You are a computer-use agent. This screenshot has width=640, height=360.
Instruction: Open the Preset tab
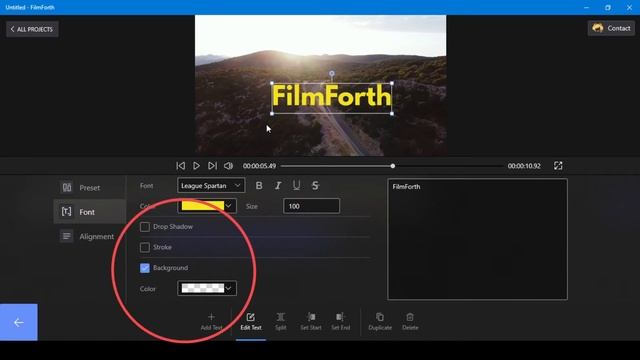(x=89, y=187)
